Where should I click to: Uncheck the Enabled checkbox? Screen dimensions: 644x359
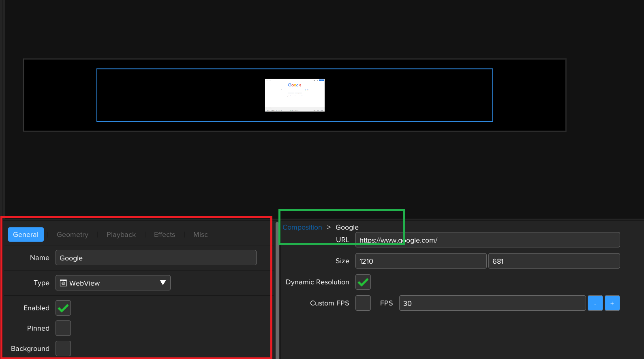coord(63,308)
